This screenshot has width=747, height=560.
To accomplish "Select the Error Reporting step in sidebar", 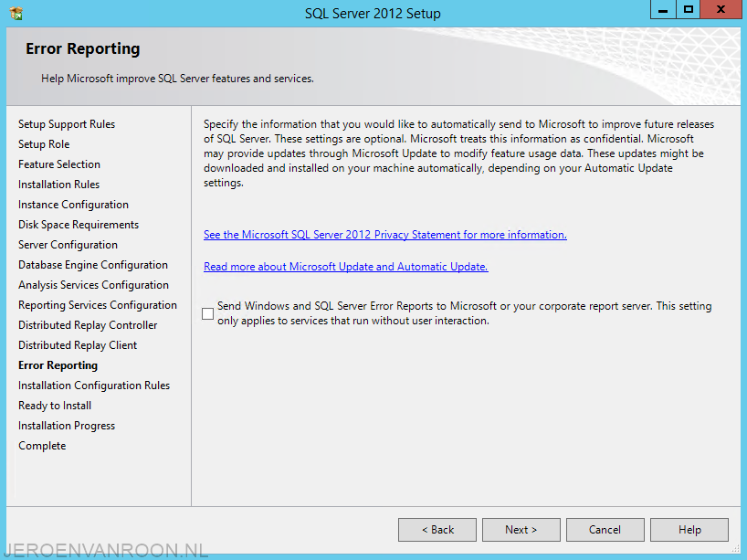I will pos(58,365).
